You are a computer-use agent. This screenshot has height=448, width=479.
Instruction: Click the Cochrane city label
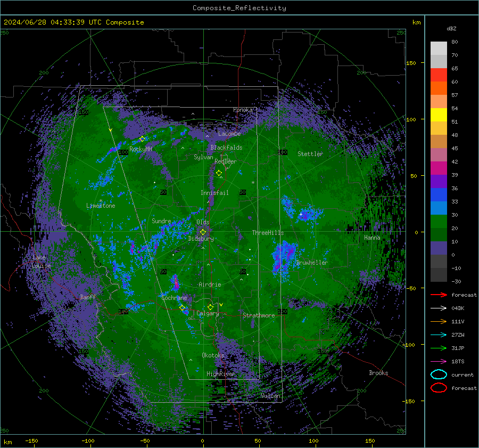click(174, 298)
